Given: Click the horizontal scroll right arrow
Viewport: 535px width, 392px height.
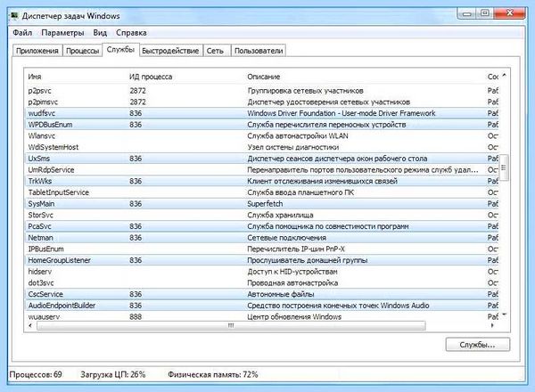Looking at the screenshot, I should (x=492, y=325).
